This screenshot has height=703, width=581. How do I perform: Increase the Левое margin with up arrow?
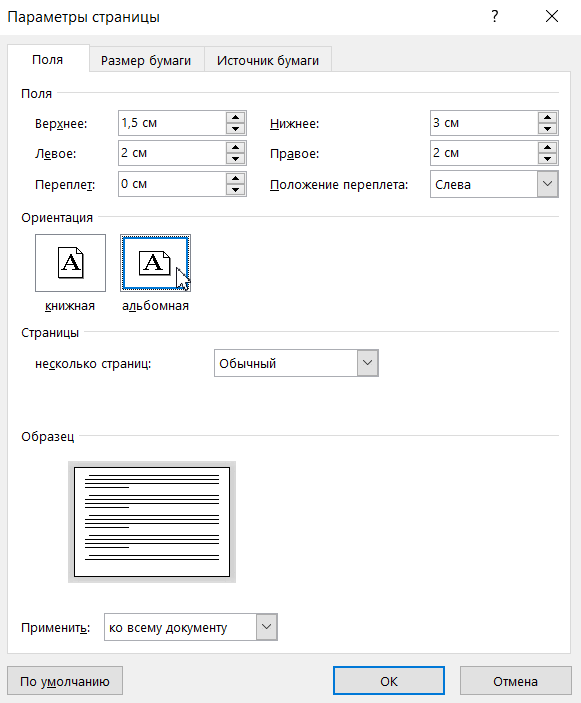point(235,148)
